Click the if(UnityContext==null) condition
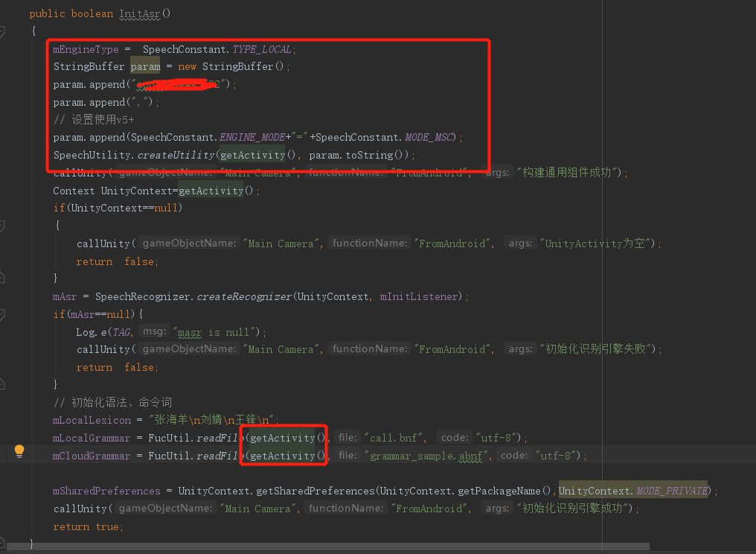This screenshot has width=756, height=554. 118,208
